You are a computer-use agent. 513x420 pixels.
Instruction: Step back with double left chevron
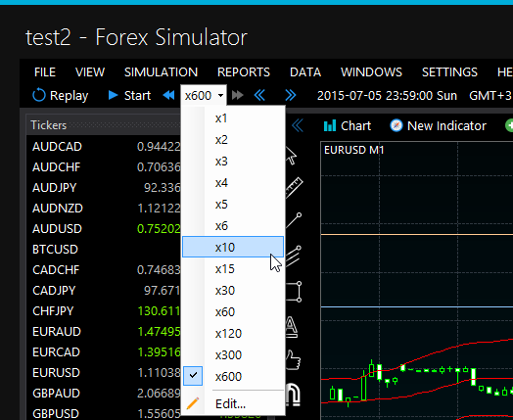pyautogui.click(x=259, y=96)
